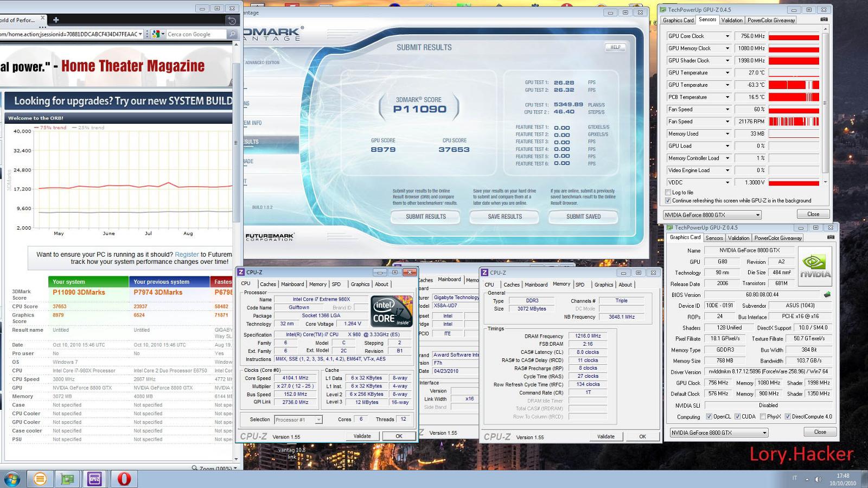Click the GPU-Z sensors list scrollbar

coord(825,103)
